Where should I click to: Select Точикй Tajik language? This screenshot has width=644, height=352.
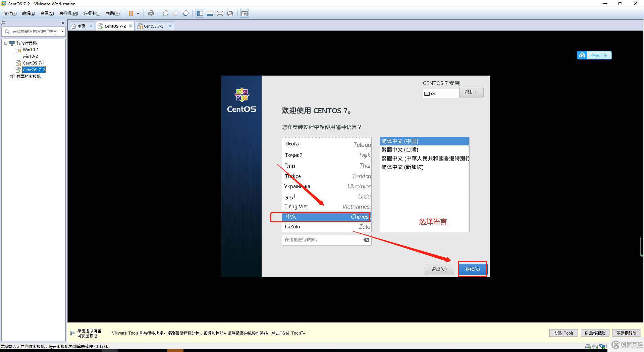click(326, 155)
